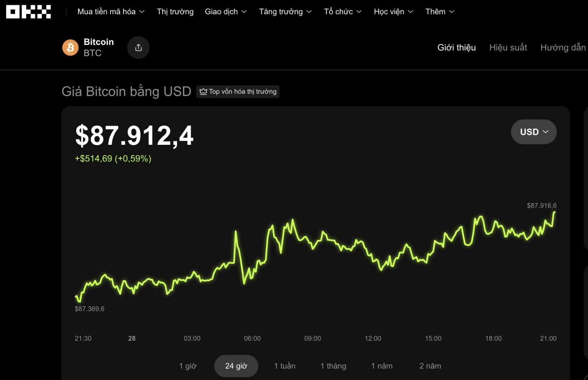Go to Thị trường page

tap(175, 12)
